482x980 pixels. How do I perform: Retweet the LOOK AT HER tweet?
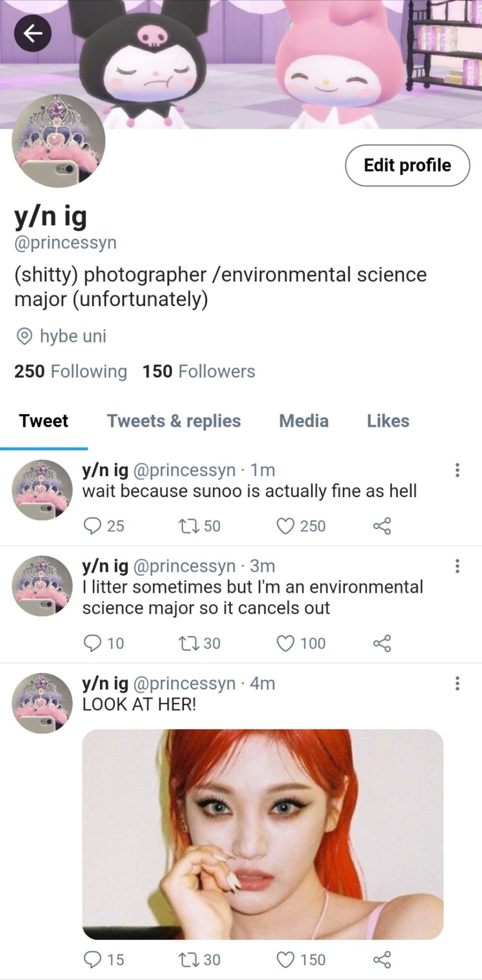click(x=184, y=960)
